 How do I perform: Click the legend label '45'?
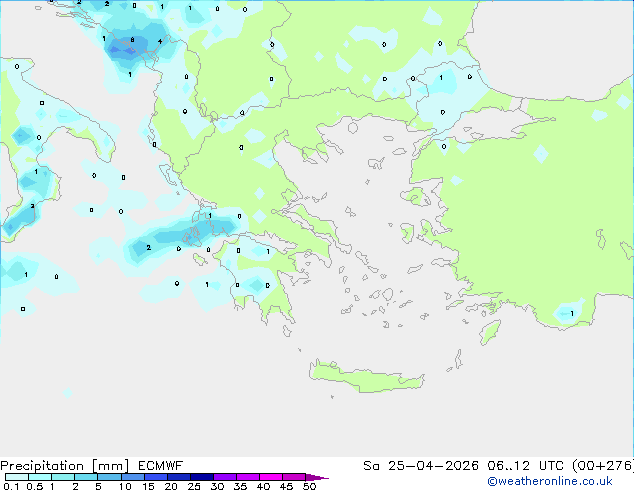pos(286,486)
